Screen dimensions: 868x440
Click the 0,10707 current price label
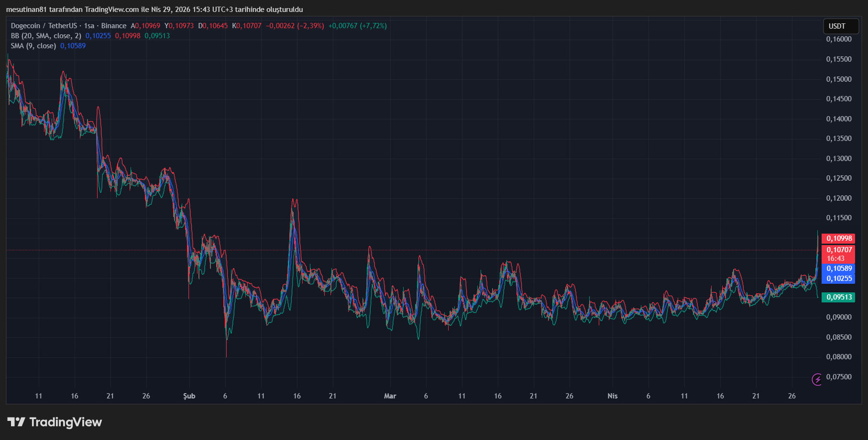click(x=839, y=250)
